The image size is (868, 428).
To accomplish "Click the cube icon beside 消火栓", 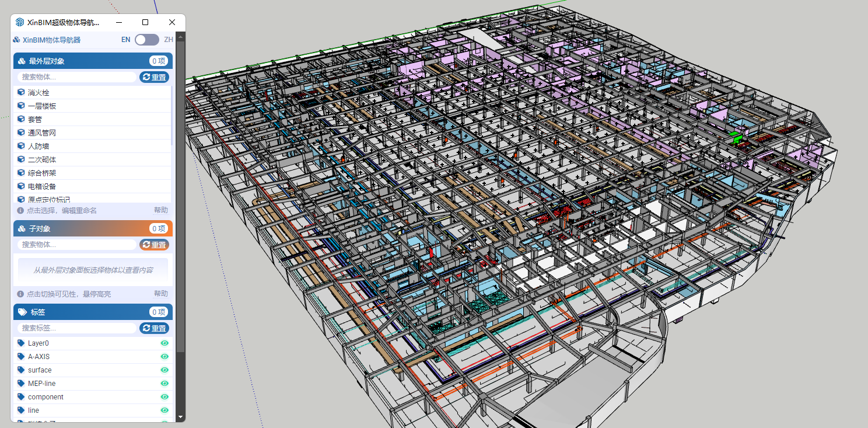I will coord(21,92).
